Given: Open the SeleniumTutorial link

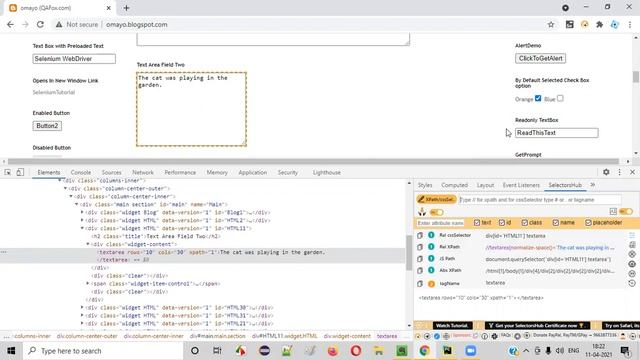Looking at the screenshot, I should [54, 92].
